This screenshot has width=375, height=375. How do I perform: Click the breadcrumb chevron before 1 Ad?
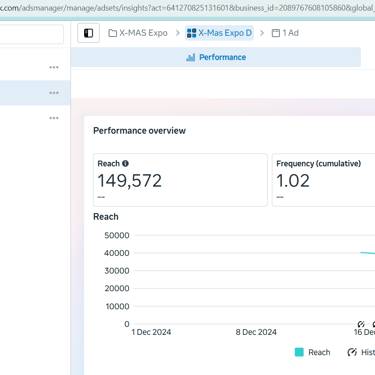(x=262, y=33)
